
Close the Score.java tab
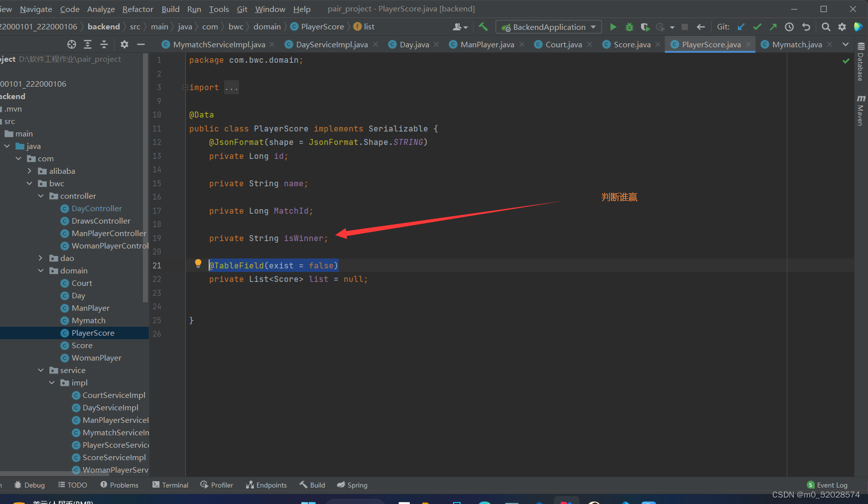pyautogui.click(x=658, y=44)
